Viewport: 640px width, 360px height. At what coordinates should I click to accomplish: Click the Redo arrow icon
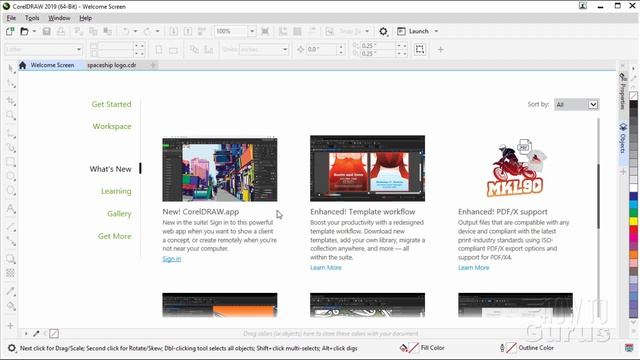(x=147, y=31)
